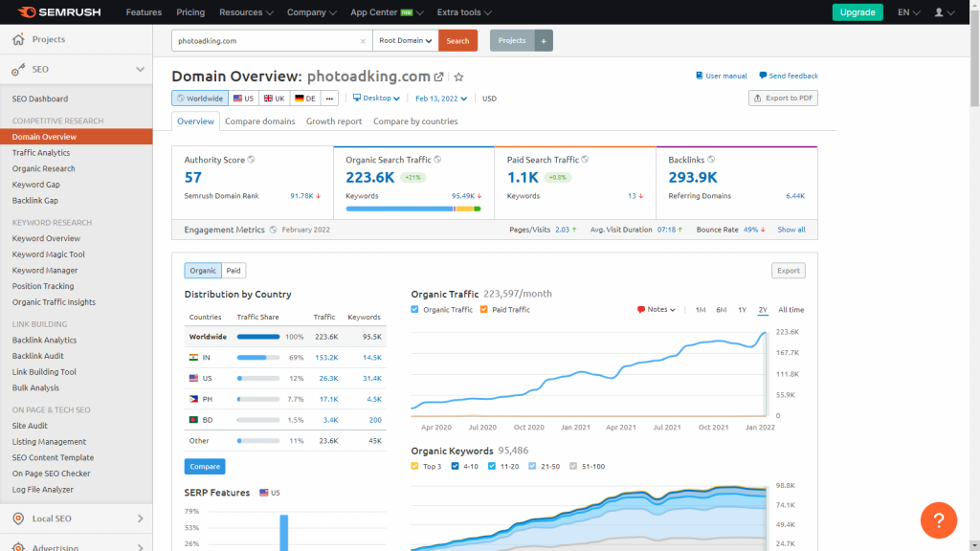Toggle the Top 3 keywords checkbox
The image size is (980, 551).
coord(415,466)
